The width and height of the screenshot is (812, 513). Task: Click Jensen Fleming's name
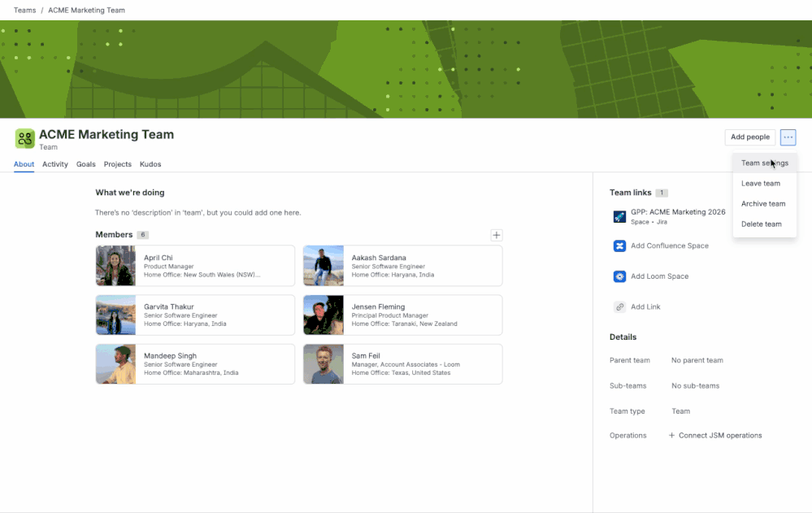coord(378,307)
